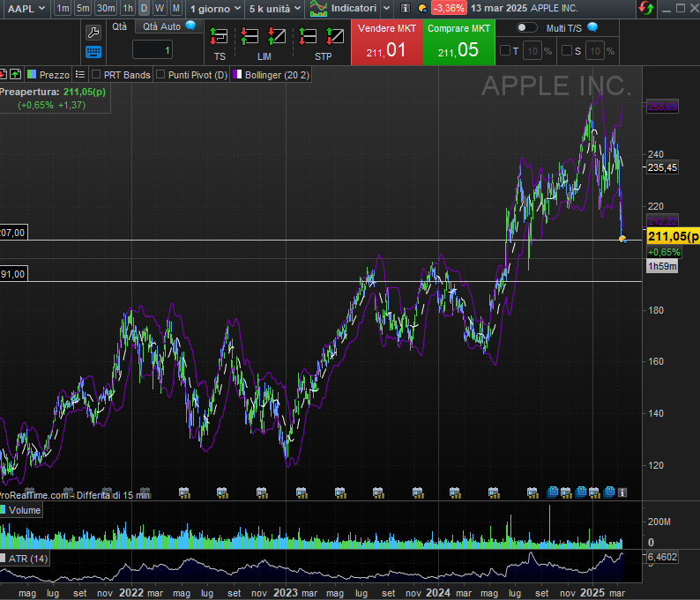Select the M monthly timeframe
The image size is (700, 600).
[x=176, y=8]
